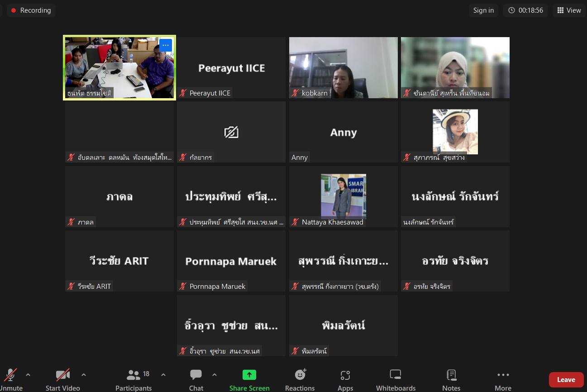587x392 pixels.
Task: Open Reactions menu
Action: (300, 379)
